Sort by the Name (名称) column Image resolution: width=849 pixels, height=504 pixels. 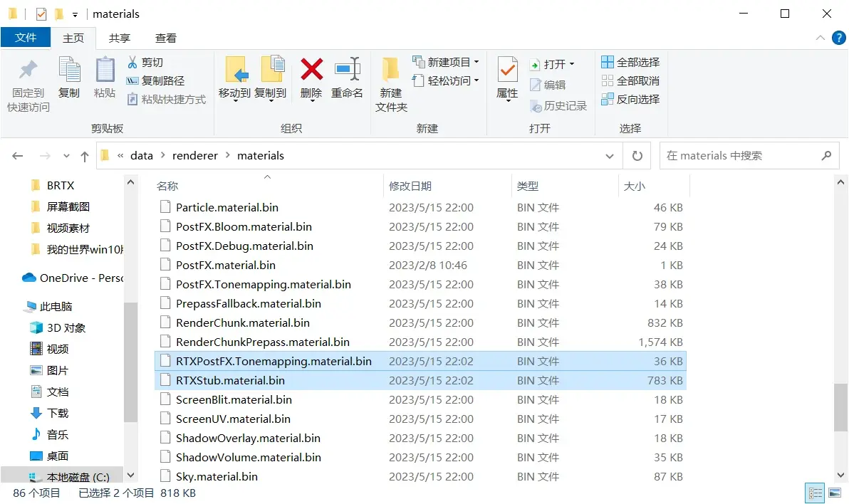click(x=268, y=186)
